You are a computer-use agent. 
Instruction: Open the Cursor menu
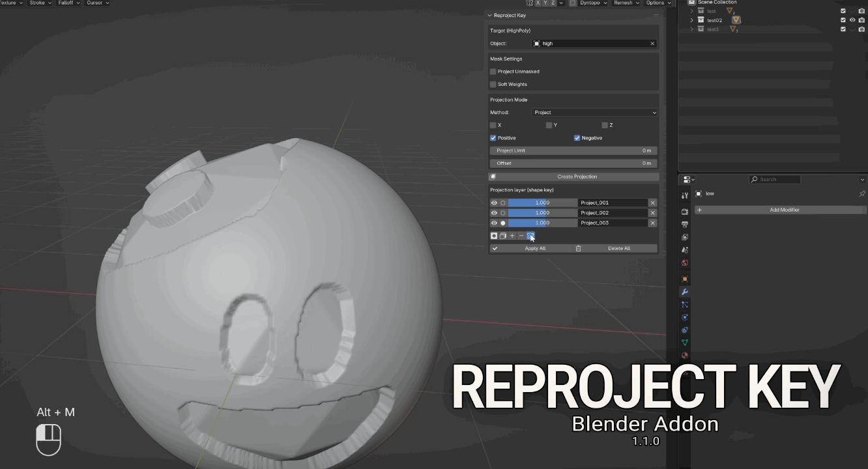[x=97, y=3]
